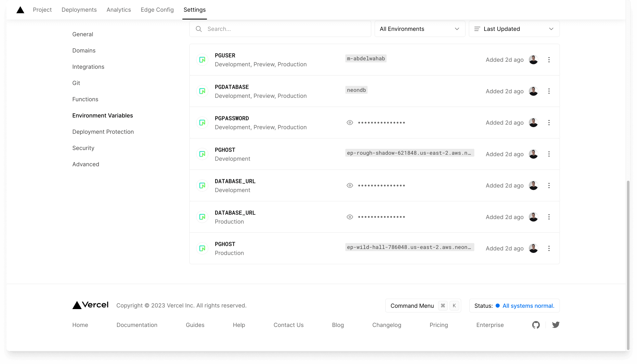This screenshot has height=364, width=637.
Task: Open three-dot menu for PGPASSWORD row
Action: pos(549,123)
